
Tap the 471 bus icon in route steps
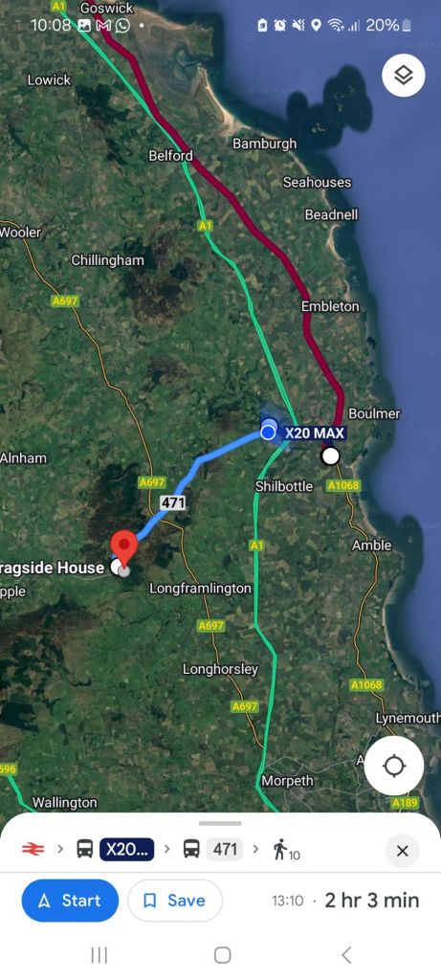pos(191,849)
